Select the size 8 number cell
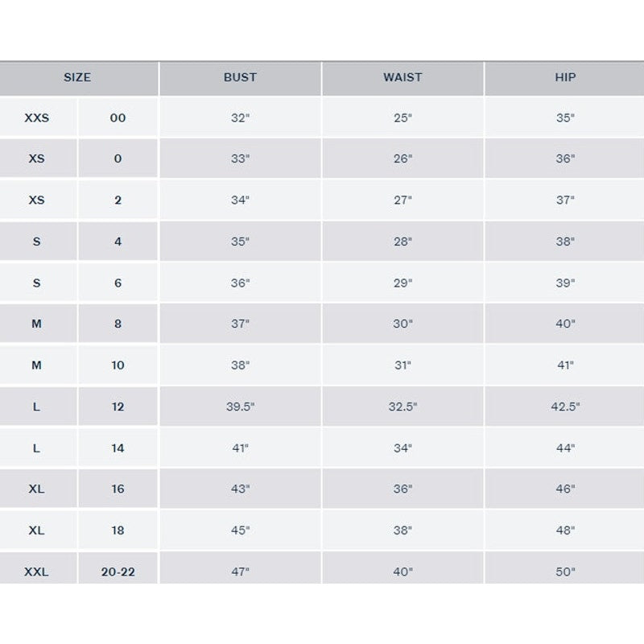This screenshot has width=644, height=644. [118, 324]
